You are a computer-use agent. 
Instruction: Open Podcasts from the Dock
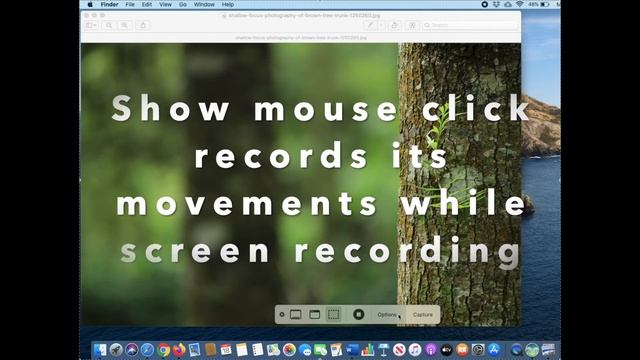point(431,350)
